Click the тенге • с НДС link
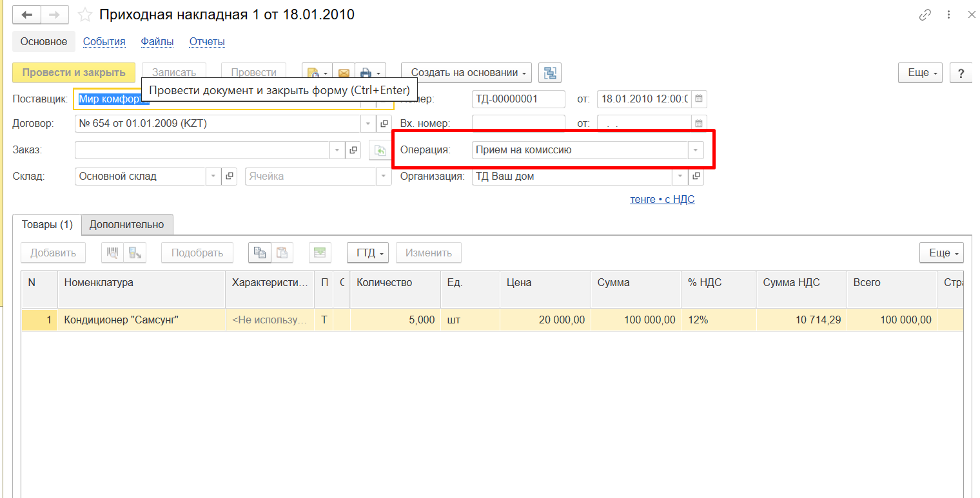 click(662, 200)
